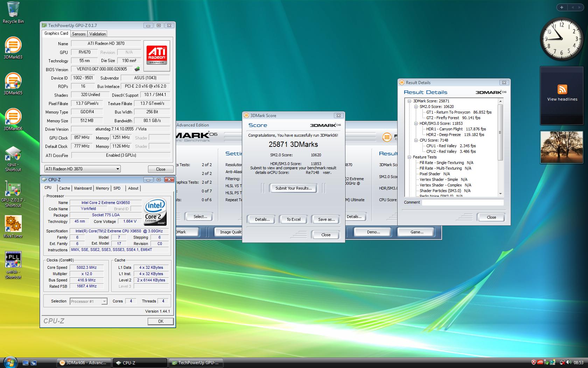This screenshot has height=368, width=588.
Task: Select the Graphics Card tab in GPU-Z
Action: tap(56, 33)
